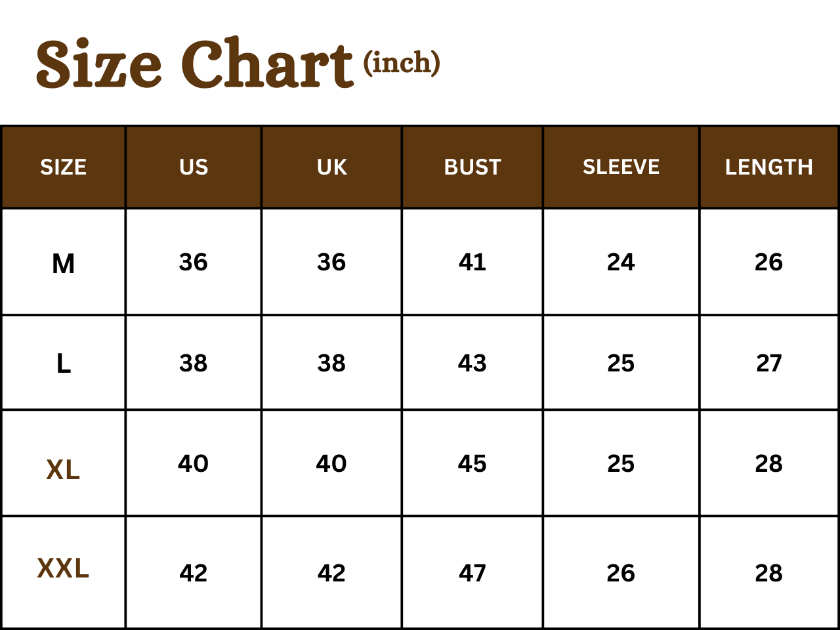This screenshot has height=630, width=840.
Task: Click the XL size row label
Action: [x=63, y=470]
